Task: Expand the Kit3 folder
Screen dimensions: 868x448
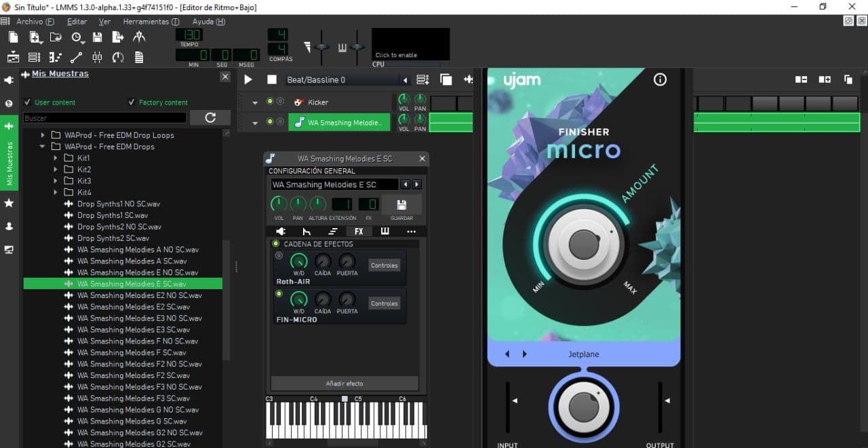Action: click(x=56, y=181)
